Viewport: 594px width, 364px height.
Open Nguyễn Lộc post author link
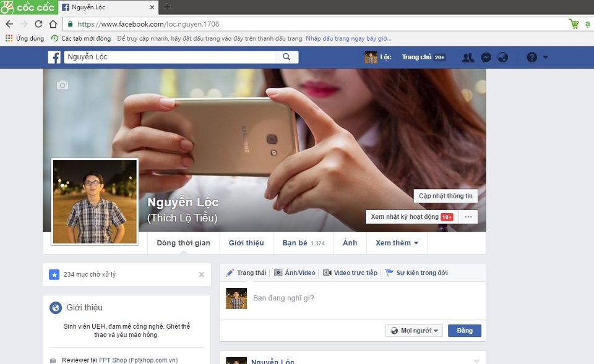coord(273,362)
